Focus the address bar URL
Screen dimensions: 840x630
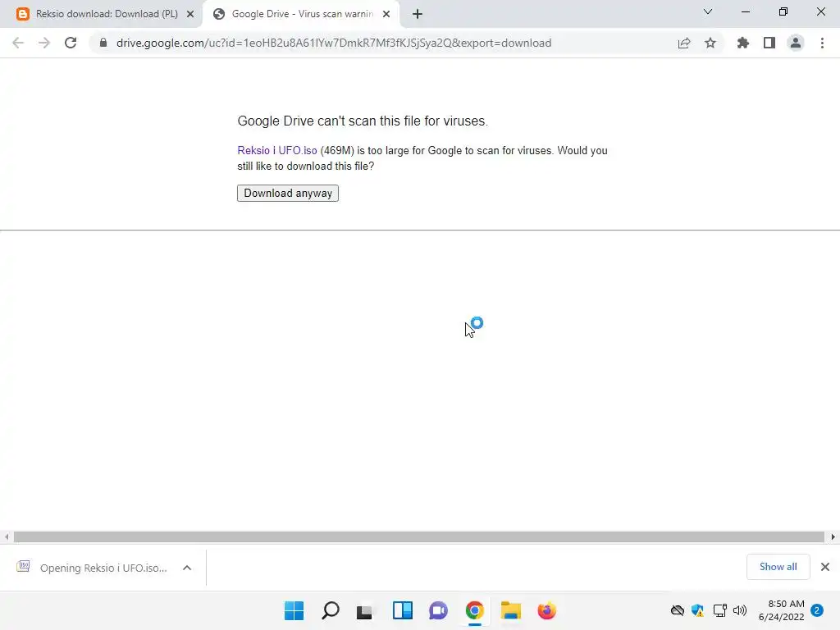tap(334, 43)
